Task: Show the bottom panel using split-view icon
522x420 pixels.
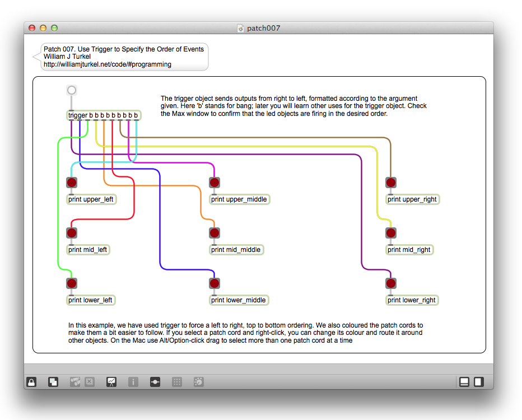Action: (x=464, y=382)
